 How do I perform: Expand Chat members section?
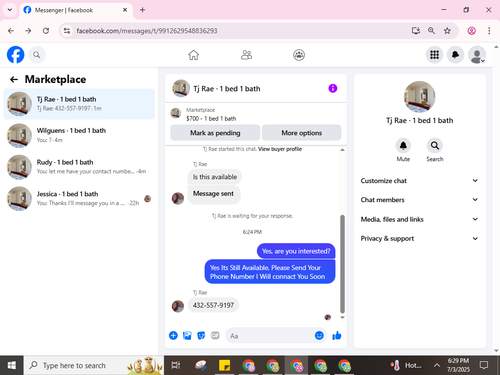(419, 200)
